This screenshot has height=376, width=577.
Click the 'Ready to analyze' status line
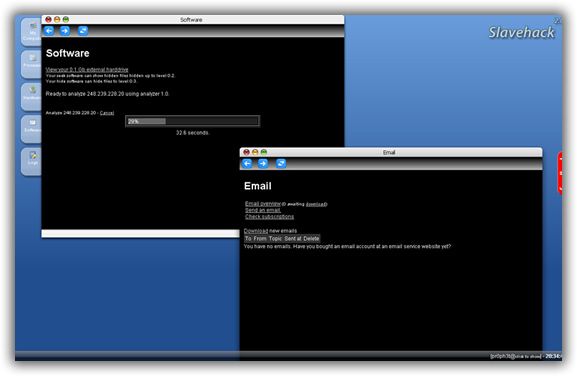click(x=107, y=94)
